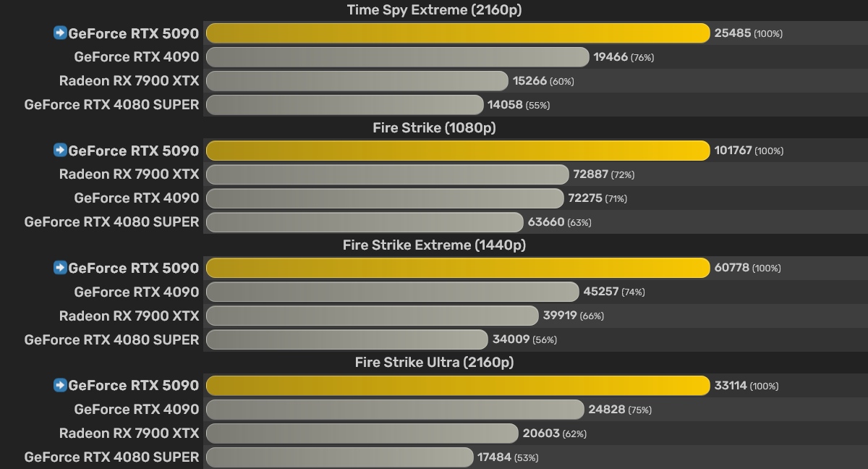Click the arrow icon beside RTX 5090 under Time Spy Extreme

point(60,33)
